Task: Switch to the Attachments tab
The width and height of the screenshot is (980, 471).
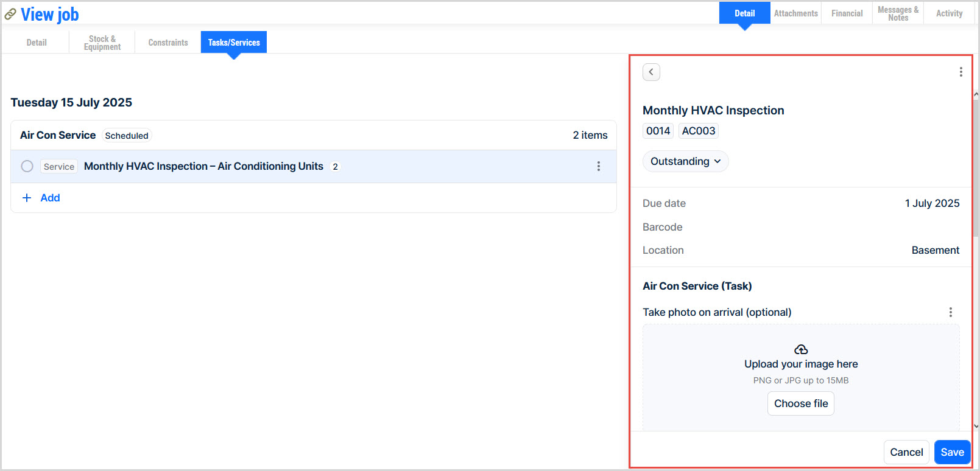Action: [796, 13]
